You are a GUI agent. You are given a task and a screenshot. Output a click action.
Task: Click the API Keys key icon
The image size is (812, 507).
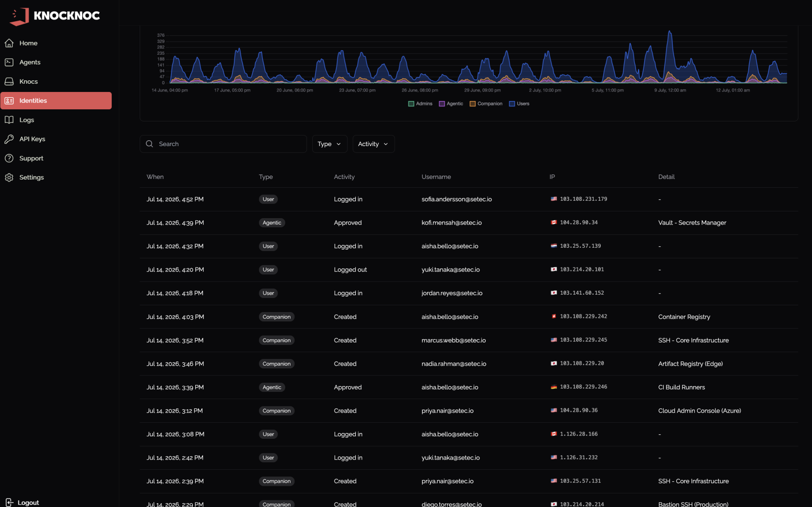click(x=9, y=139)
